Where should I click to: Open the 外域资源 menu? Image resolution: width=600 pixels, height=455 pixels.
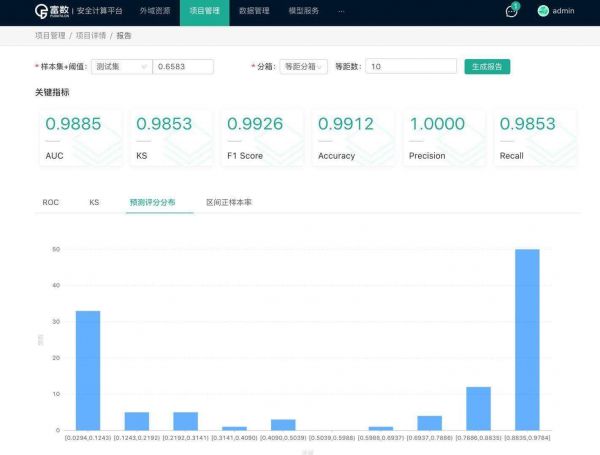point(154,12)
